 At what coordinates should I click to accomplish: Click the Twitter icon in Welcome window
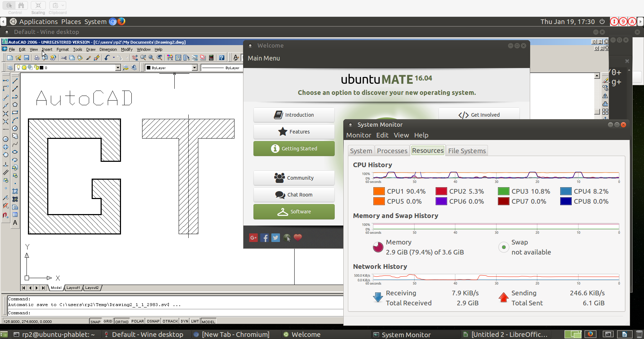coord(276,237)
